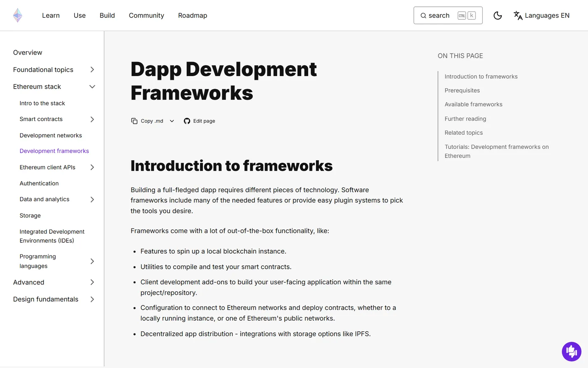Jump to Introduction to frameworks section

[x=481, y=77]
